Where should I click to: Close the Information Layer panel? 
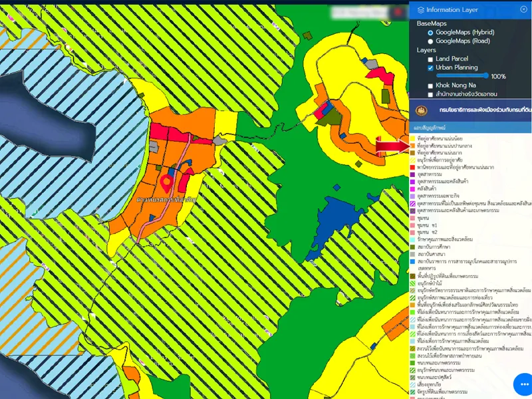(x=524, y=9)
